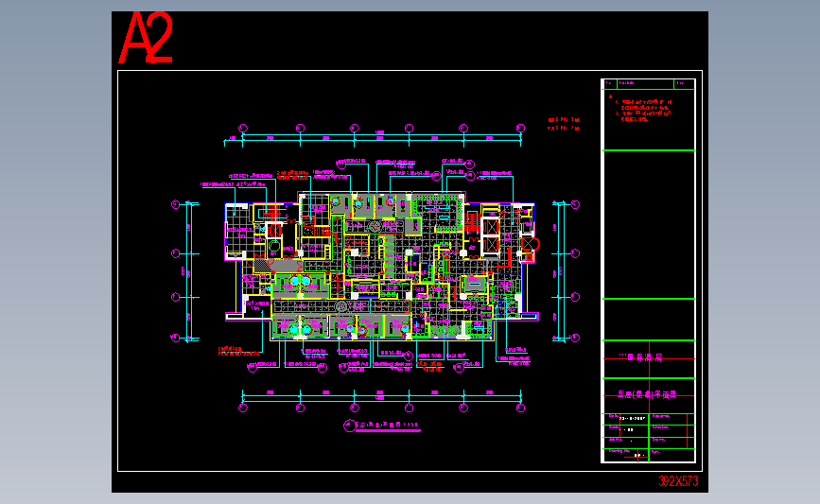Viewport: 820px width, 504px height.
Task: Click the red numbered notes in the title block
Action: (643, 110)
